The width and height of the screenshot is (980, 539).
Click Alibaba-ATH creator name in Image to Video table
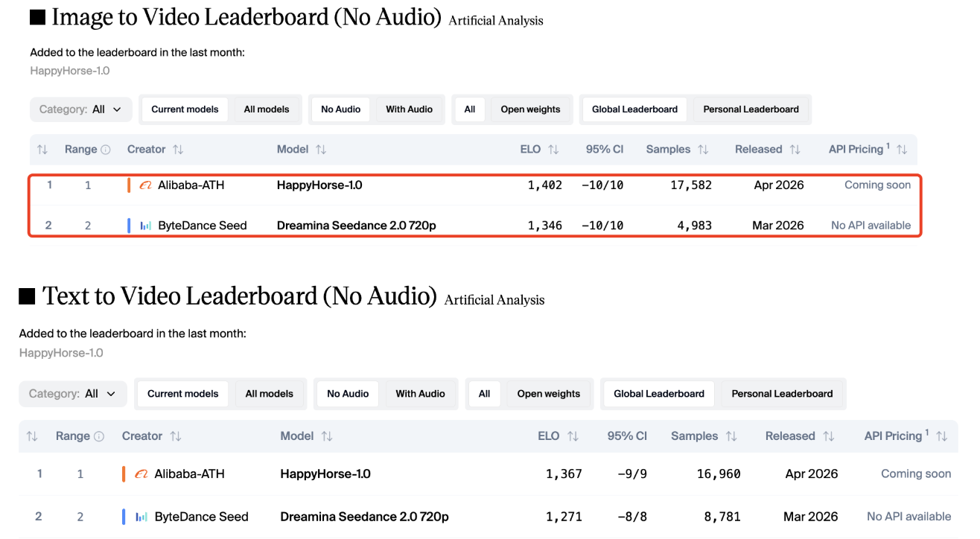(191, 185)
